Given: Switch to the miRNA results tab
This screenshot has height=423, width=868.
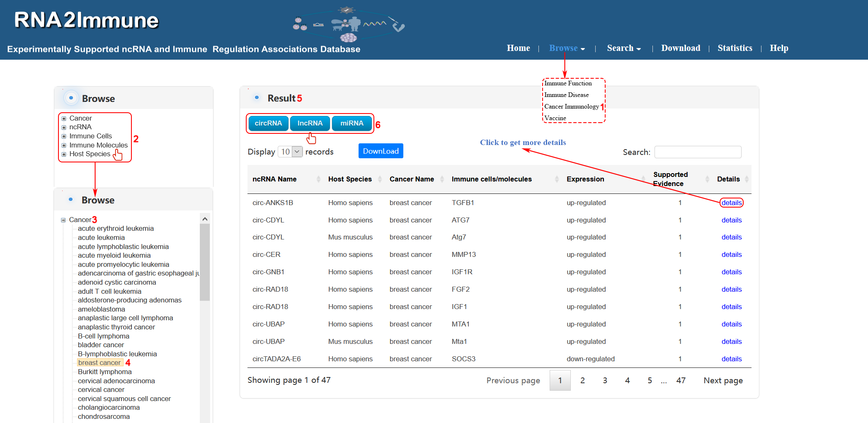Looking at the screenshot, I should (x=352, y=123).
